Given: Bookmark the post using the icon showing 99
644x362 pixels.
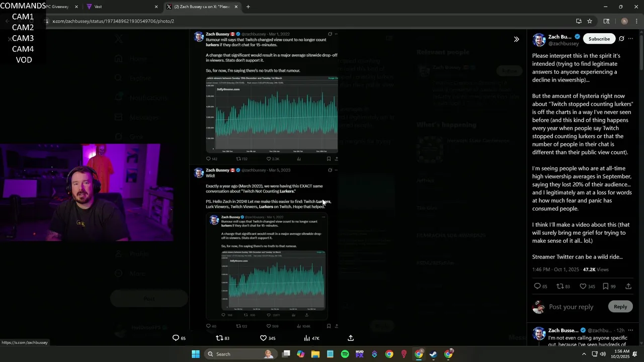Looking at the screenshot, I should pos(609,286).
